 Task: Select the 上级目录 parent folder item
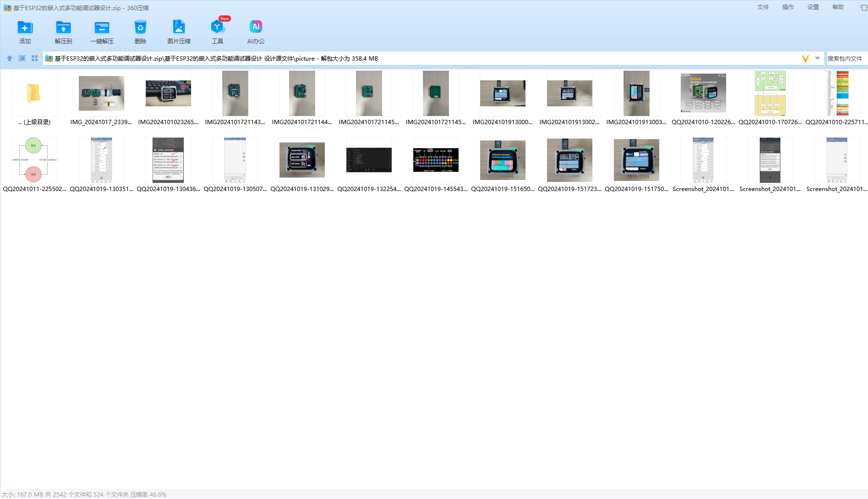click(x=34, y=98)
